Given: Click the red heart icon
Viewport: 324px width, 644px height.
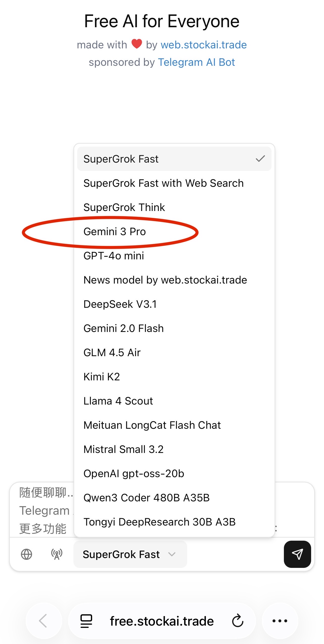Looking at the screenshot, I should [137, 44].
